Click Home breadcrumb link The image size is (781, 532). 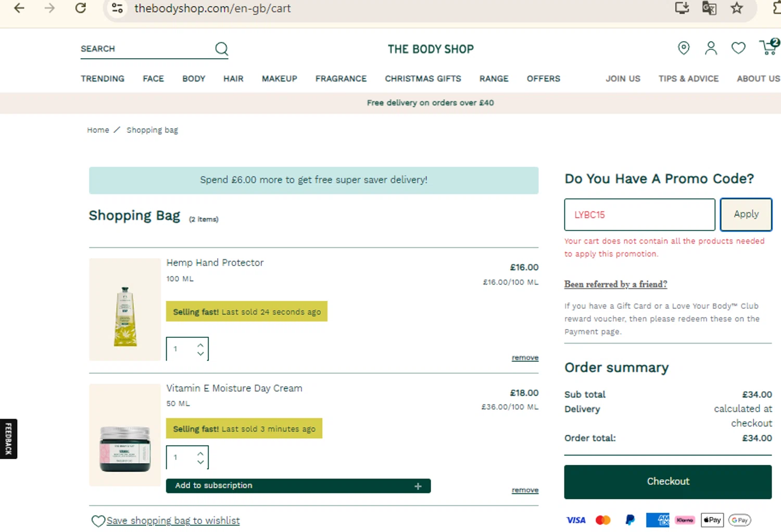pyautogui.click(x=98, y=130)
